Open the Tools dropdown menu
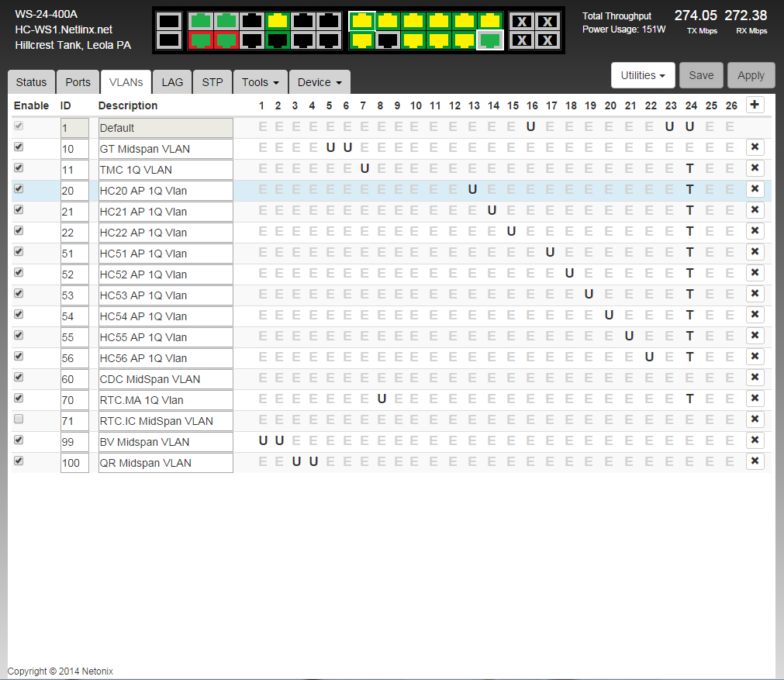The image size is (784, 680). click(260, 82)
